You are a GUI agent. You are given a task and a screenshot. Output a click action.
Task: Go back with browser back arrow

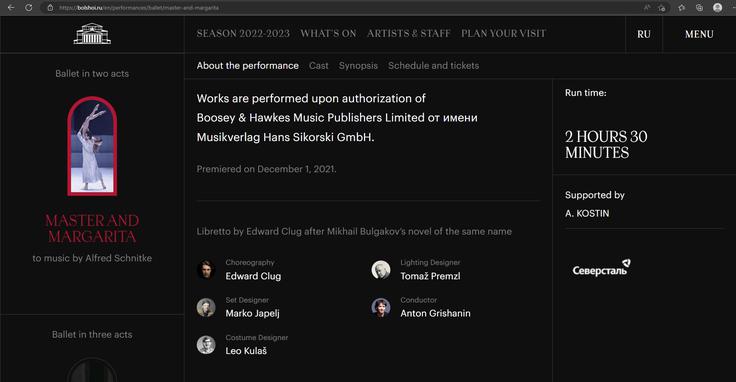(x=11, y=8)
